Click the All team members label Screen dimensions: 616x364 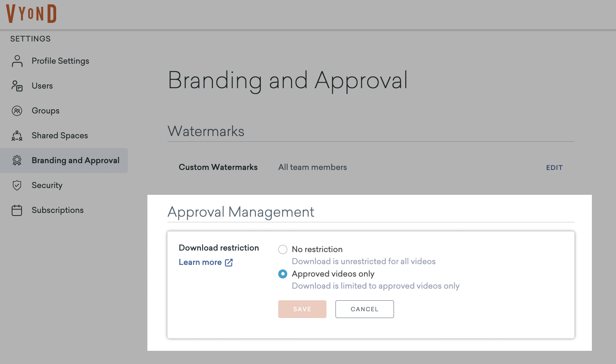point(312,167)
